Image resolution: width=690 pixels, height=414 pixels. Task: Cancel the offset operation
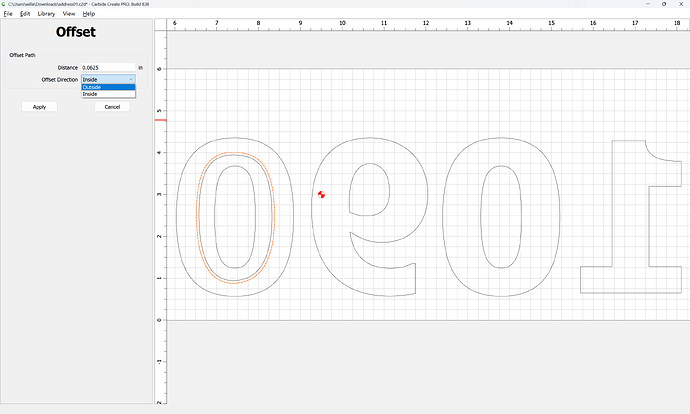112,106
